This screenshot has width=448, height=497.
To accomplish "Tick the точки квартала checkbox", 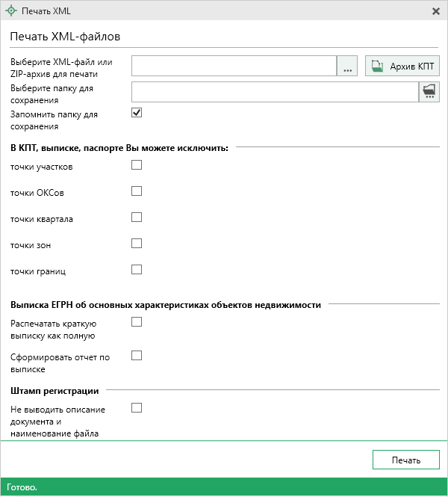I will pyautogui.click(x=137, y=217).
